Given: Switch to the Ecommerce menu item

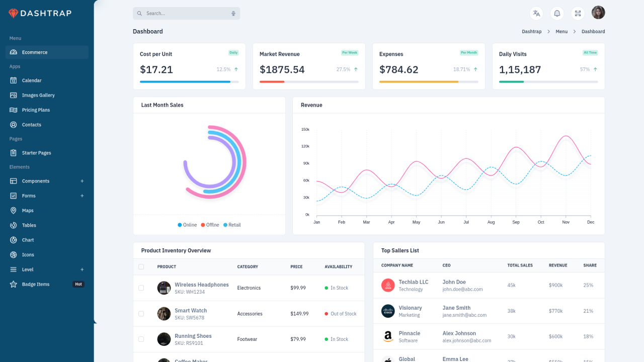Looking at the screenshot, I should [x=34, y=52].
